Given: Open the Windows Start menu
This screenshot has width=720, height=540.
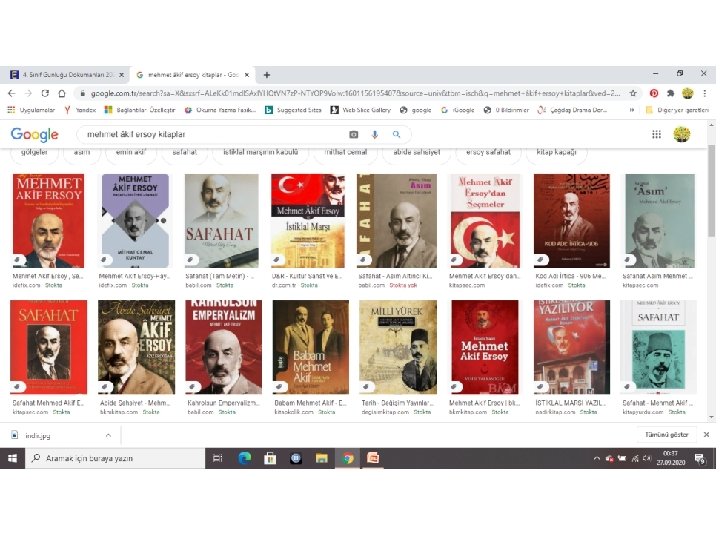Looking at the screenshot, I should pos(13,458).
